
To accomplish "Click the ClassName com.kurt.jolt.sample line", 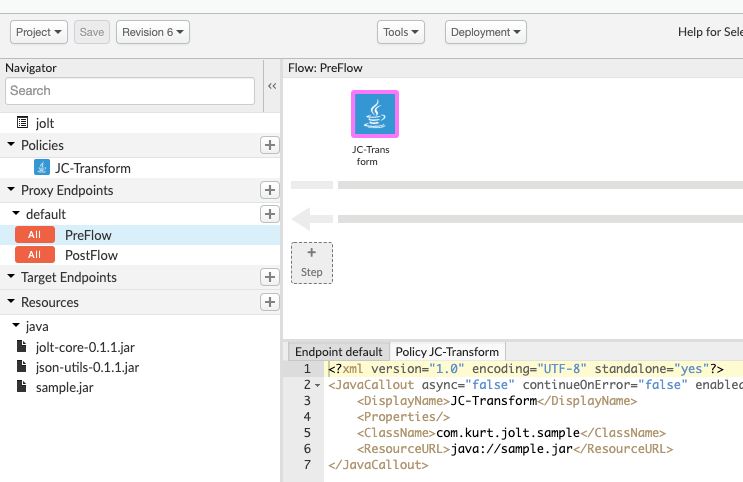I will click(511, 433).
